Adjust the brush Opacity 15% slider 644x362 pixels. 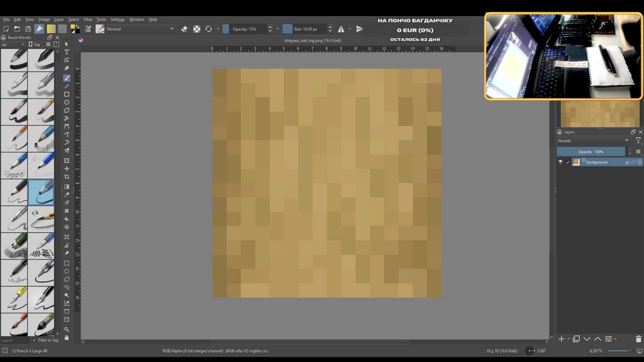[244, 29]
